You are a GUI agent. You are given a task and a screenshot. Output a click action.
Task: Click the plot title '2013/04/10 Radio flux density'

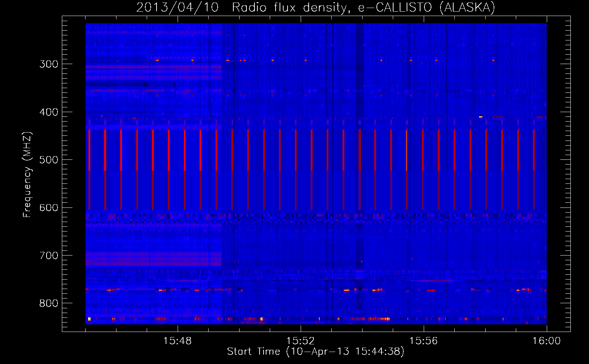pyautogui.click(x=243, y=7)
